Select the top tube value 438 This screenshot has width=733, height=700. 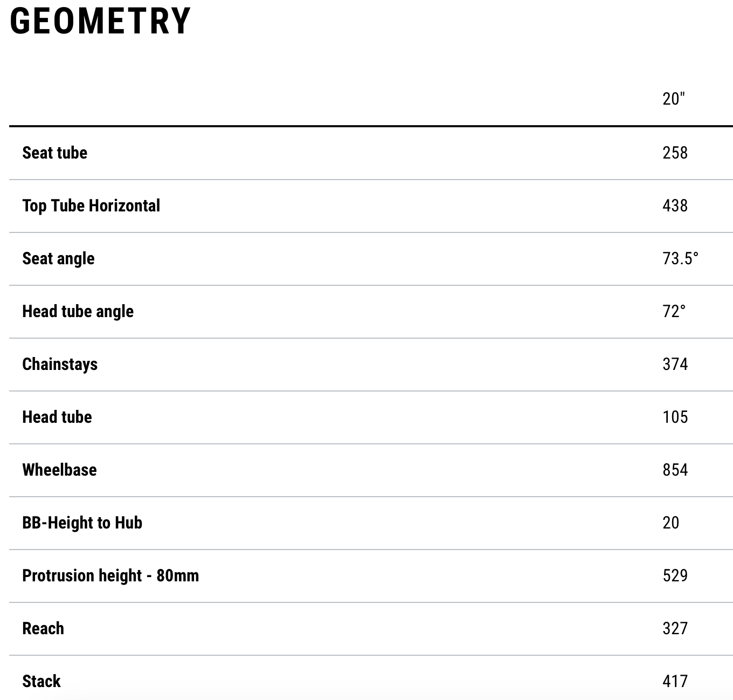click(675, 205)
